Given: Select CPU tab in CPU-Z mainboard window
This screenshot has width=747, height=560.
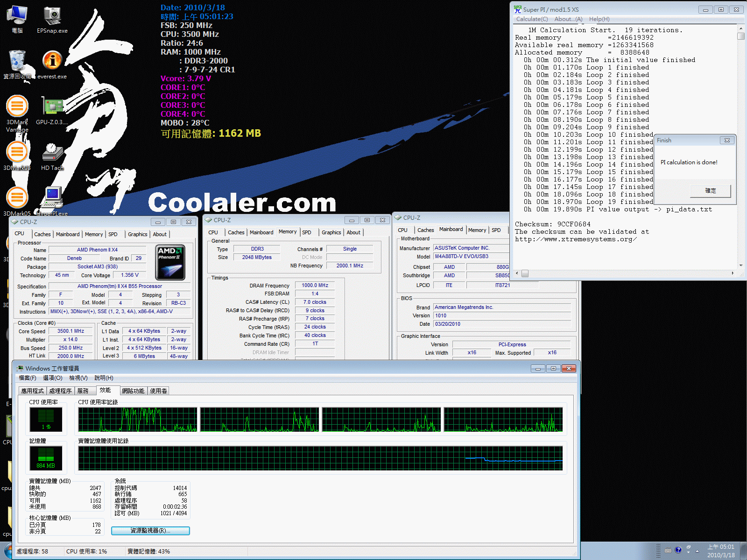Looking at the screenshot, I should point(402,230).
